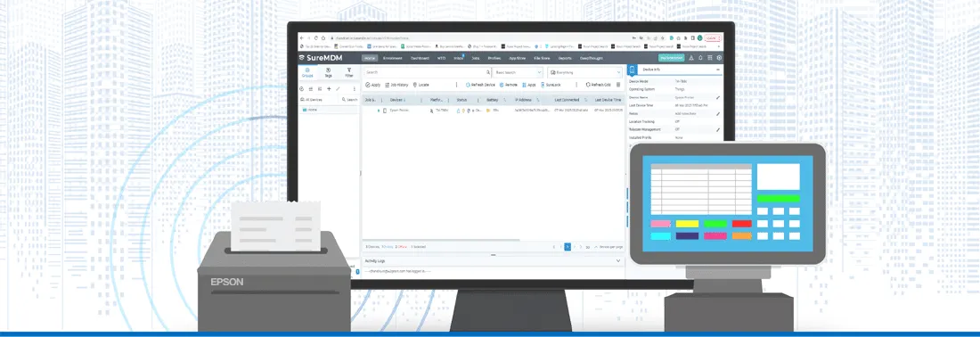This screenshot has width=980, height=337.
Task: Collapse the Activity Logs panel chevron
Action: coord(618,260)
